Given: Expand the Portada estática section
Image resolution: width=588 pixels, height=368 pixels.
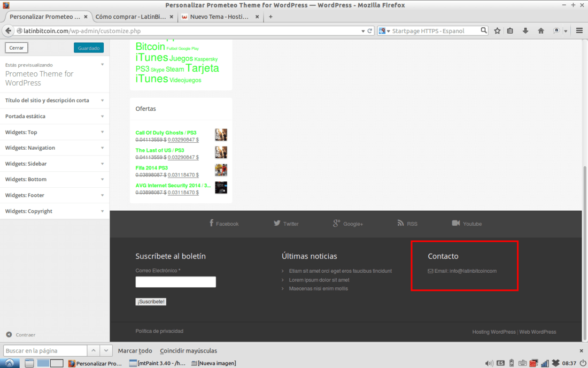Looking at the screenshot, I should [55, 116].
